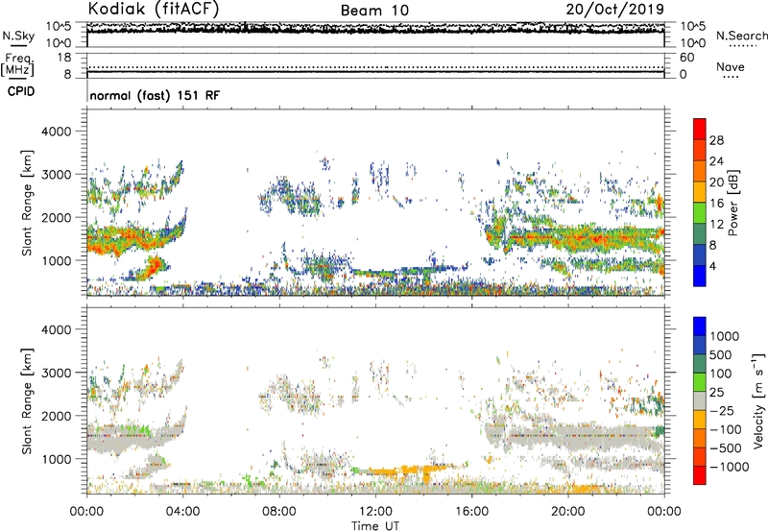Pick the yellow 16–20 dB power color segment
The width and height of the screenshot is (768, 532).
click(x=700, y=191)
